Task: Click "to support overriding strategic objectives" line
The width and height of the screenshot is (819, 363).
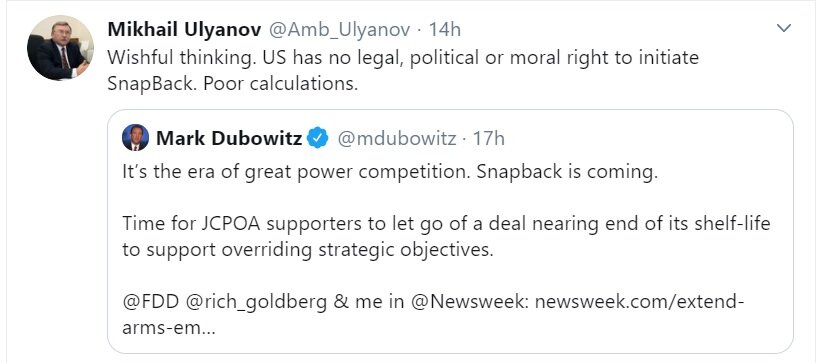Action: point(308,250)
